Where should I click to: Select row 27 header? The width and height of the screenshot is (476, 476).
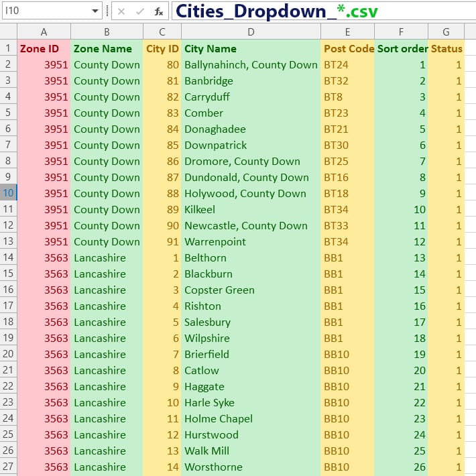(x=9, y=467)
